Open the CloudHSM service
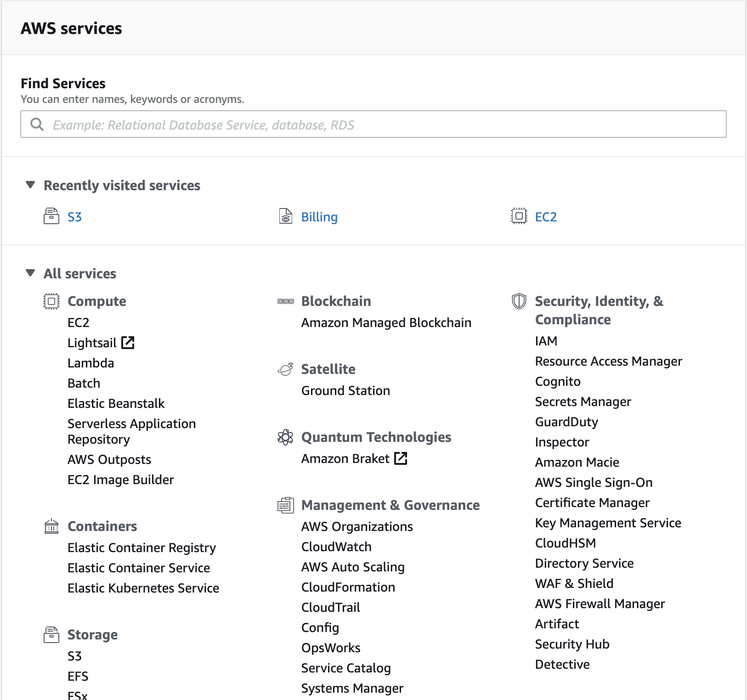Screen dimensions: 747x700 [566, 543]
